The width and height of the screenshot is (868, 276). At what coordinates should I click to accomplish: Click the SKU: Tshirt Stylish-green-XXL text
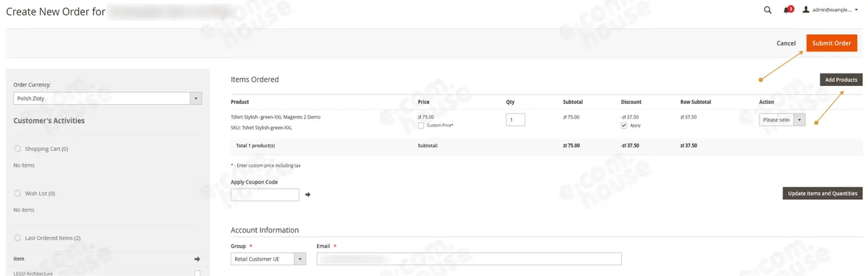pos(261,127)
